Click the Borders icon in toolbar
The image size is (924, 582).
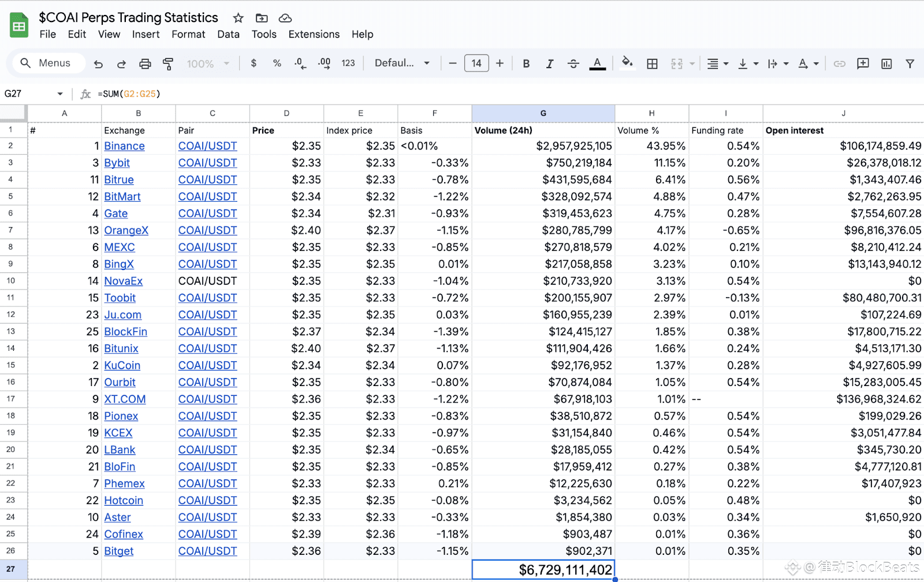click(x=652, y=64)
